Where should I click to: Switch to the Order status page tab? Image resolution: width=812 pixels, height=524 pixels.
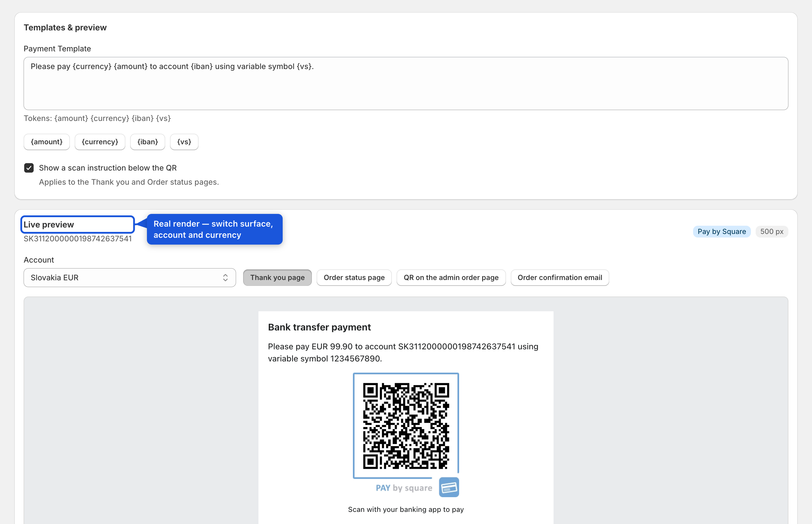354,278
